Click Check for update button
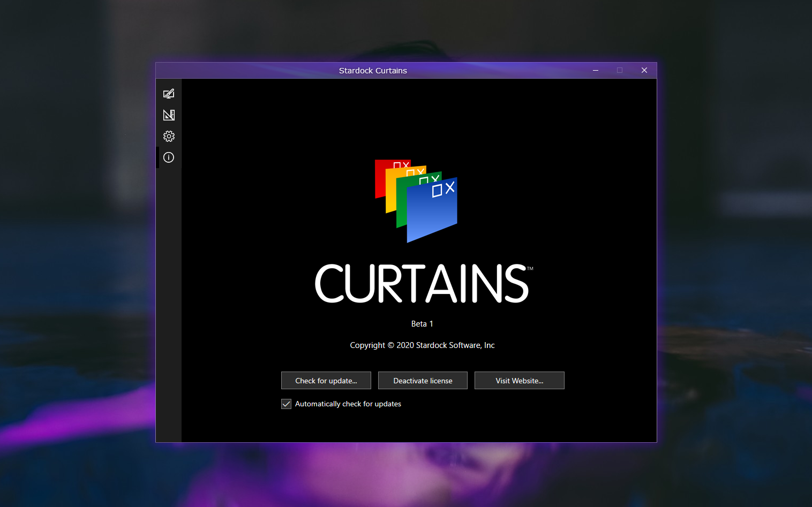The image size is (812, 507). (x=326, y=381)
